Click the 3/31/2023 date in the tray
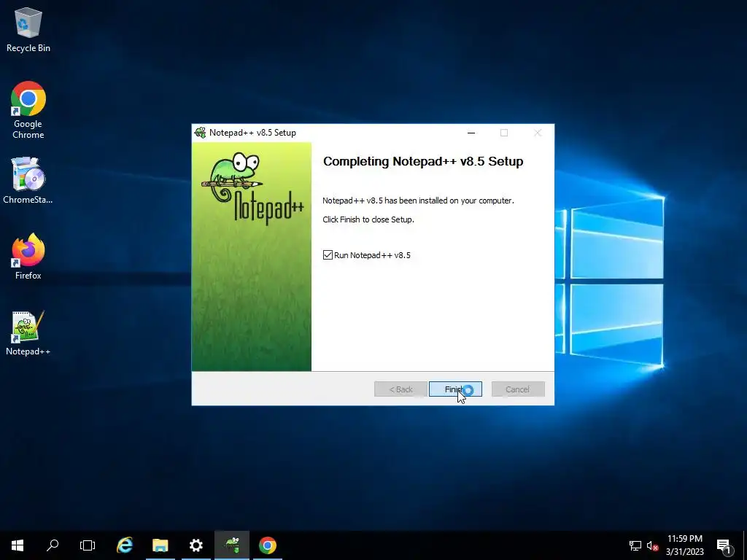The height and width of the screenshot is (560, 747). tap(684, 552)
